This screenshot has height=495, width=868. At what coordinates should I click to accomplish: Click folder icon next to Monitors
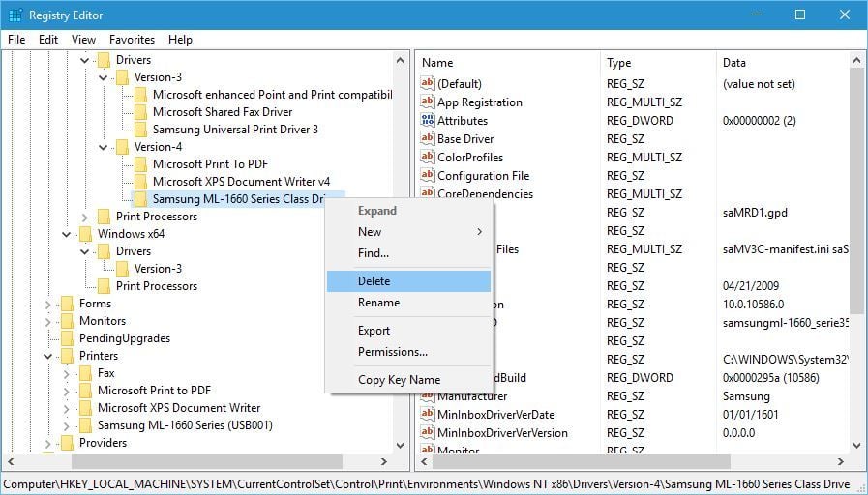point(67,320)
